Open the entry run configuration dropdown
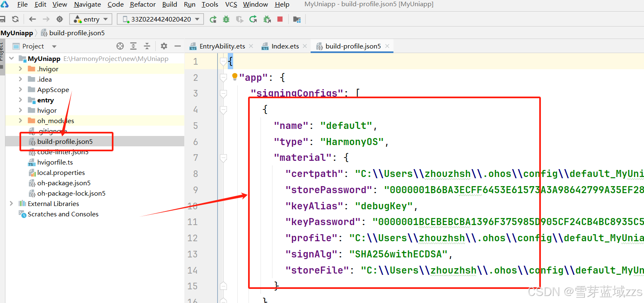 [x=91, y=19]
